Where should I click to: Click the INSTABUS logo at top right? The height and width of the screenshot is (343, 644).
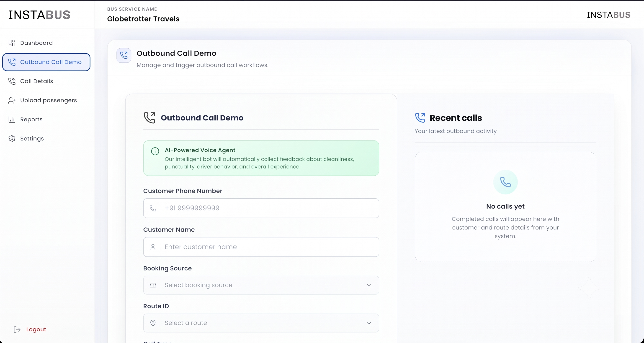(608, 15)
